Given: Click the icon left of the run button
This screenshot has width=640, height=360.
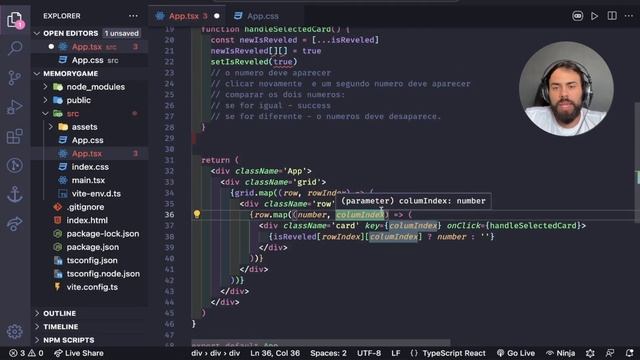Looking at the screenshot, I should pos(577,16).
